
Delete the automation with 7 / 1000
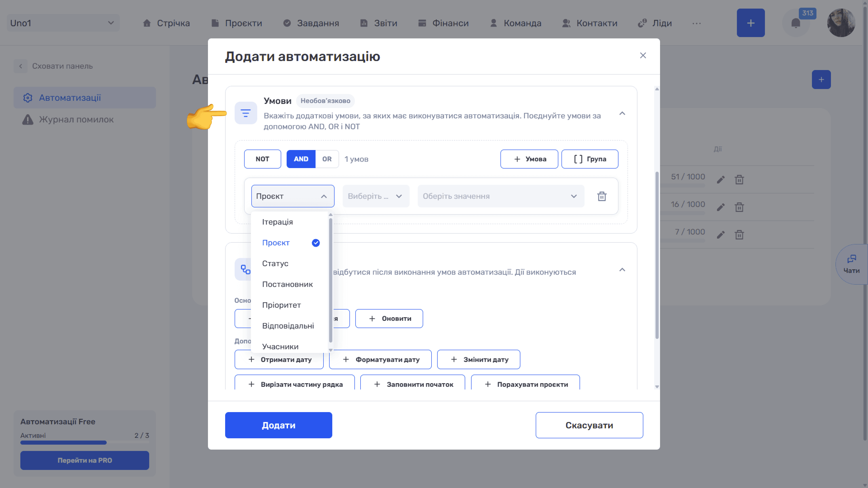point(739,235)
